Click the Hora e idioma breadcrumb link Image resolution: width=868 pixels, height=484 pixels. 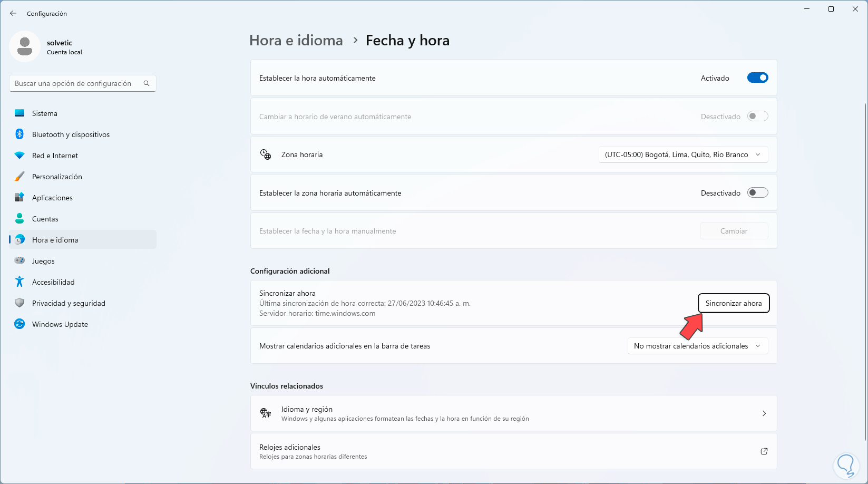click(296, 41)
